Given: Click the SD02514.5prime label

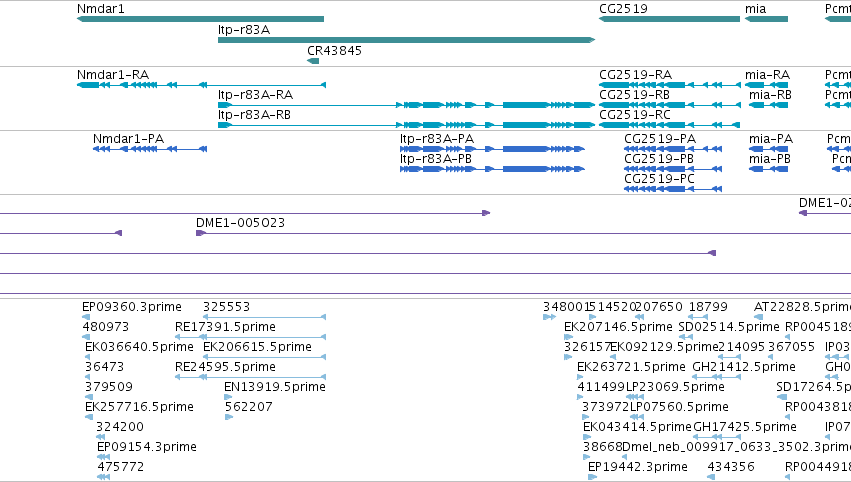Looking at the screenshot, I should click(729, 327).
